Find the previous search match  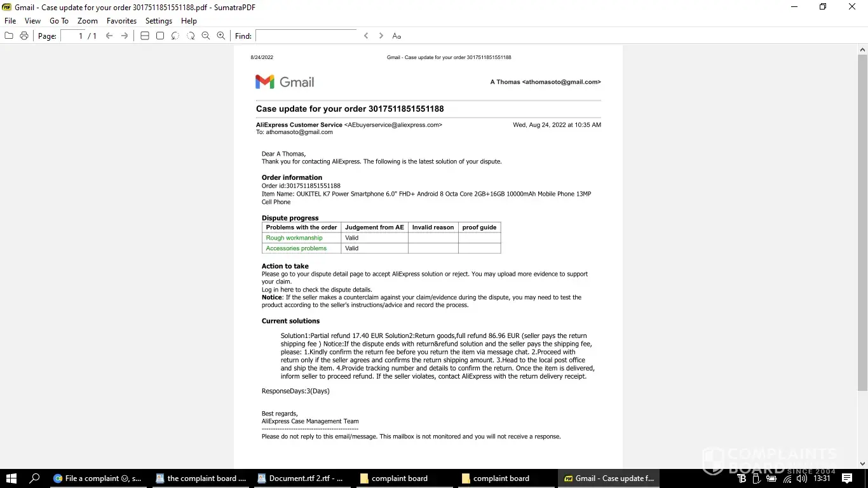click(366, 36)
